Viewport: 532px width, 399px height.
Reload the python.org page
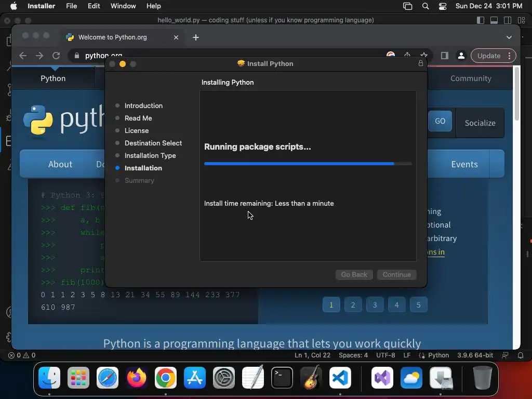click(56, 56)
